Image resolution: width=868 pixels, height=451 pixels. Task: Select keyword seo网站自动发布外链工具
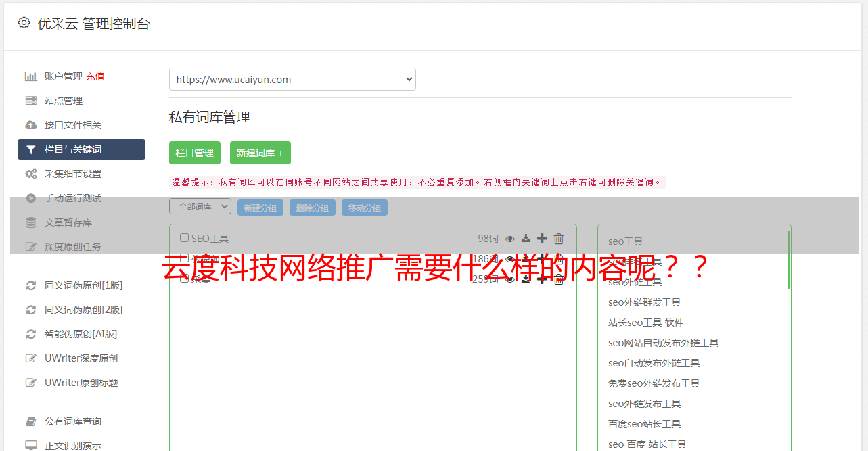(x=664, y=343)
